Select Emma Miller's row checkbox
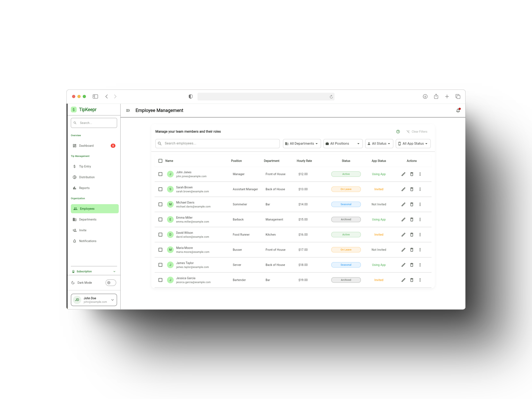Viewport: 532px width, 399px height. pyautogui.click(x=160, y=219)
